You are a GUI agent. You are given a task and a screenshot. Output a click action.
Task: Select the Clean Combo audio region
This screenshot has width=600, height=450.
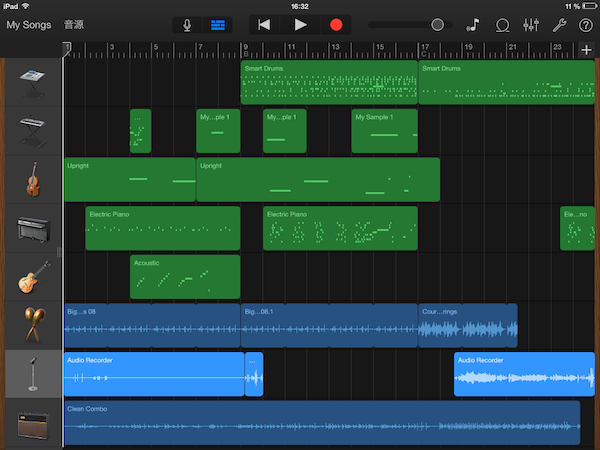pos(322,422)
